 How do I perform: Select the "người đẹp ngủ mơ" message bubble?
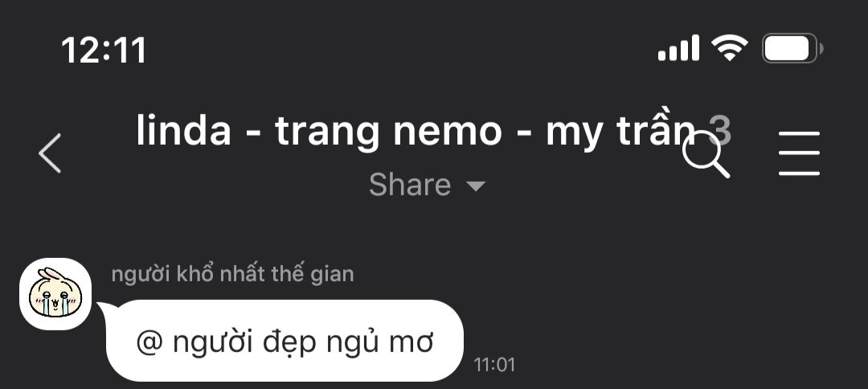pyautogui.click(x=285, y=340)
